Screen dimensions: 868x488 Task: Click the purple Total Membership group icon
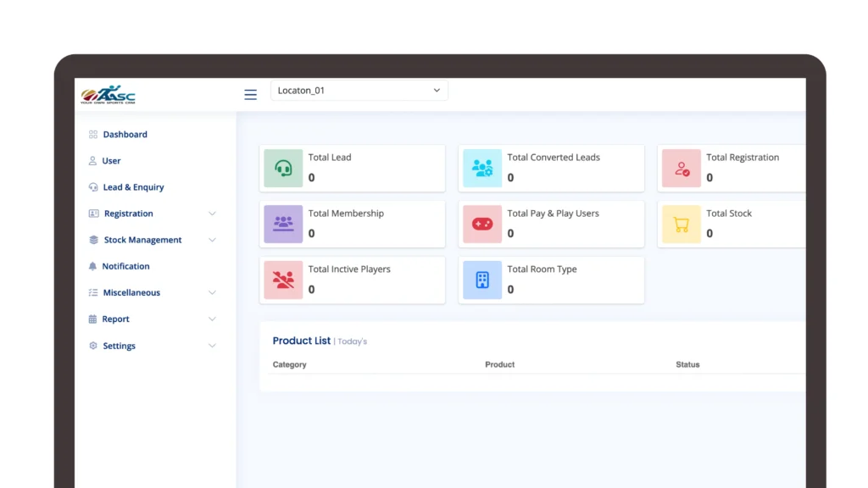pos(283,224)
